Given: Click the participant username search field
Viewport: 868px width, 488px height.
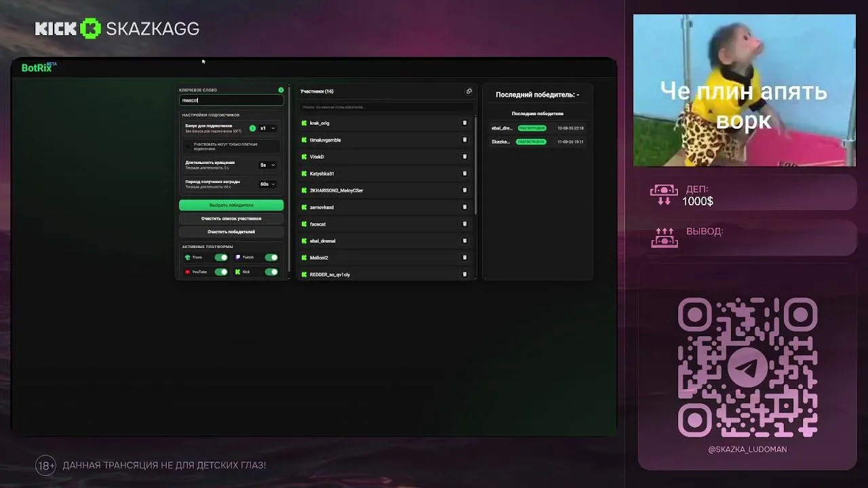Looking at the screenshot, I should [x=387, y=107].
